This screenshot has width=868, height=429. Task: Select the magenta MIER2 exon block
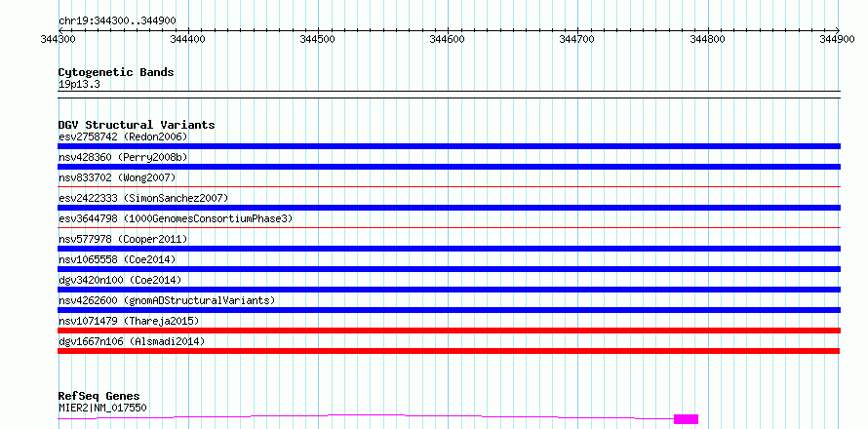coord(687,419)
